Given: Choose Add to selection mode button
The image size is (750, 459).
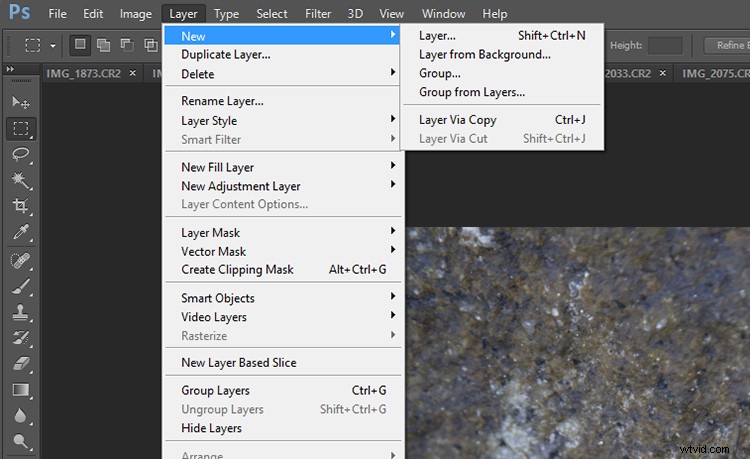Looking at the screenshot, I should 103,45.
